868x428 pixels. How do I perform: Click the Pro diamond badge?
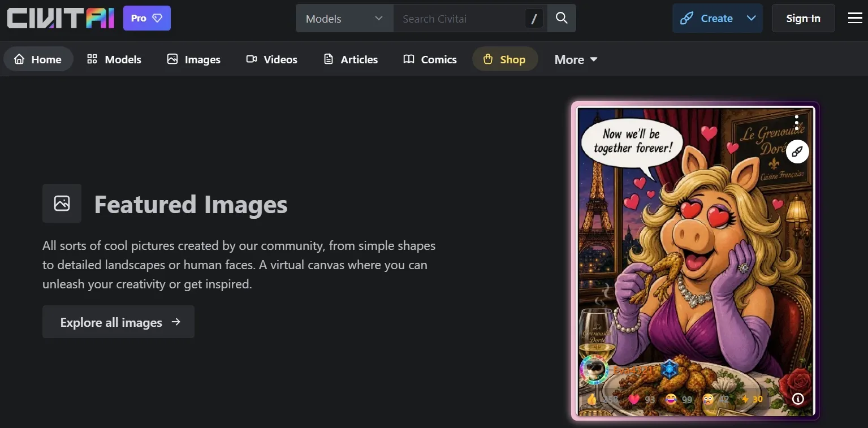click(x=147, y=18)
